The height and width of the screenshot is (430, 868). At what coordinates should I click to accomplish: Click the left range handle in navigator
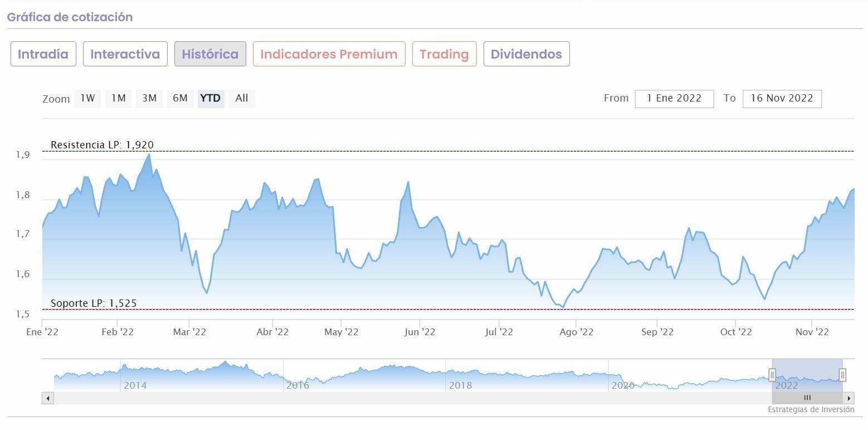(x=772, y=374)
